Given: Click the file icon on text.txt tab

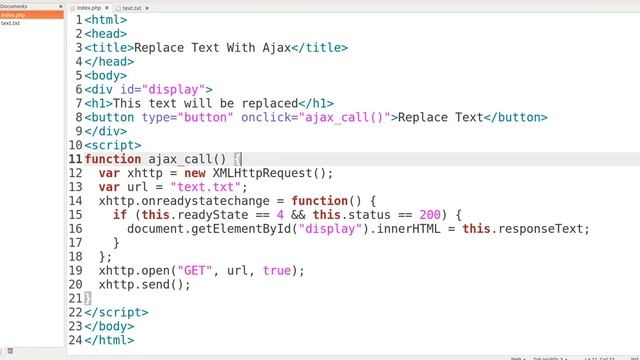Looking at the screenshot, I should [x=118, y=8].
